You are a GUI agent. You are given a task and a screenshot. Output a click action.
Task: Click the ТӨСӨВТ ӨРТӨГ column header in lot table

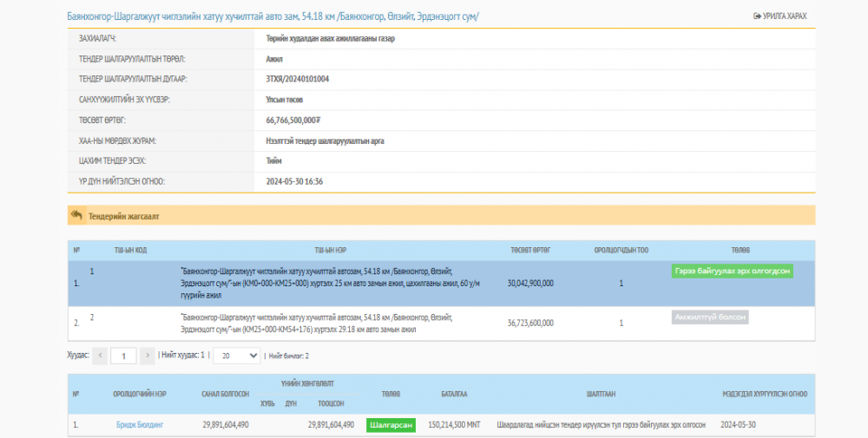[x=529, y=250]
